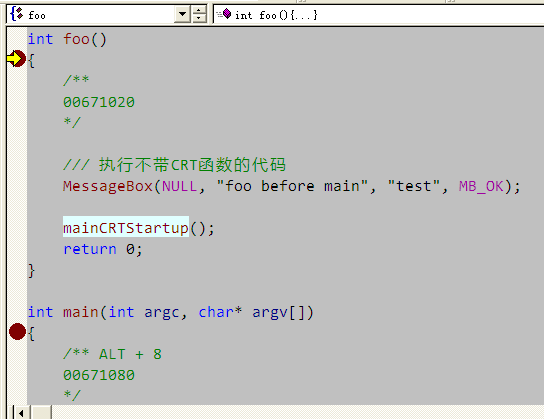Click the address comment 00671080

(99, 375)
